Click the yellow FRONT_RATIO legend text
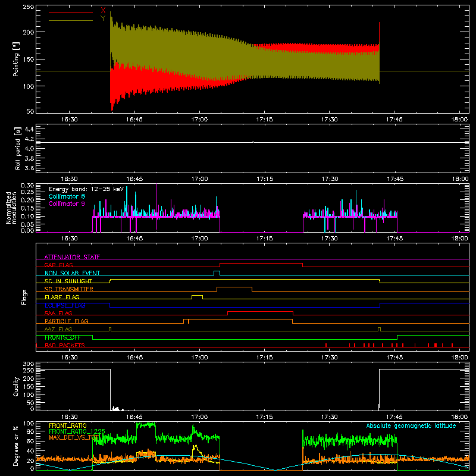476x476 pixels. click(x=68, y=425)
